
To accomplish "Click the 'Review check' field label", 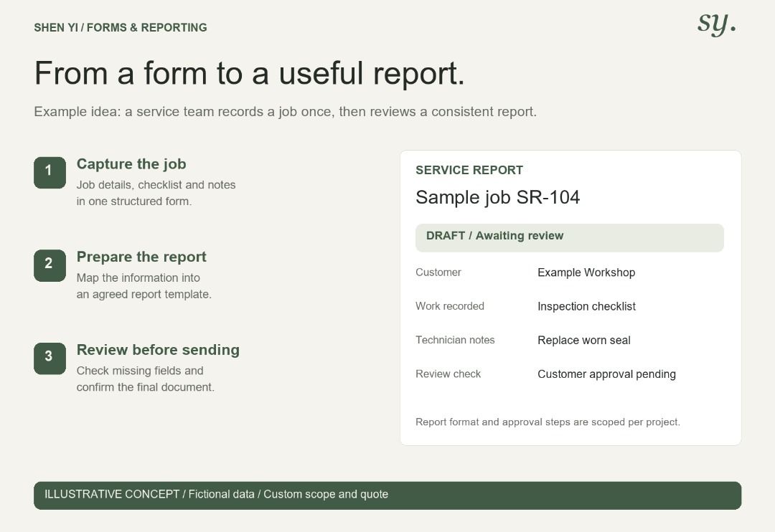I will pos(448,374).
